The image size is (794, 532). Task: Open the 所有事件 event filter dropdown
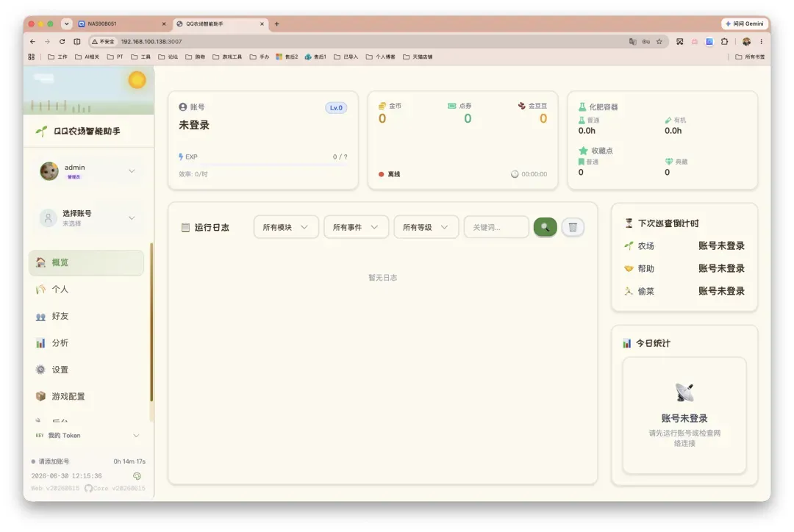356,227
